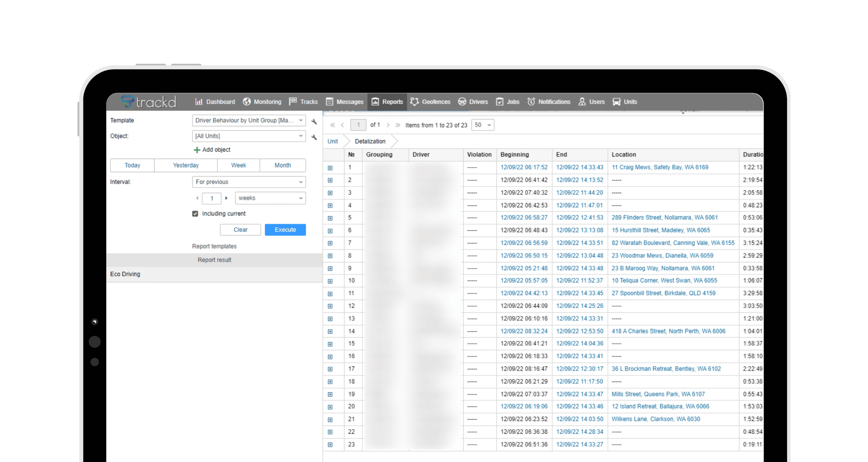This screenshot has height=462, width=868.
Task: Expand row 12 with the plus box
Action: [330, 306]
